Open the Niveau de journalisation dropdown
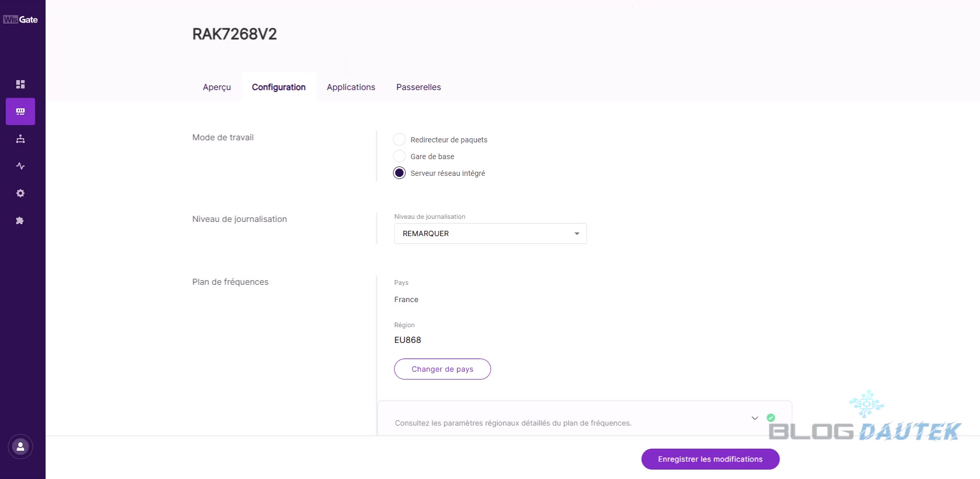The height and width of the screenshot is (479, 980). pyautogui.click(x=489, y=233)
